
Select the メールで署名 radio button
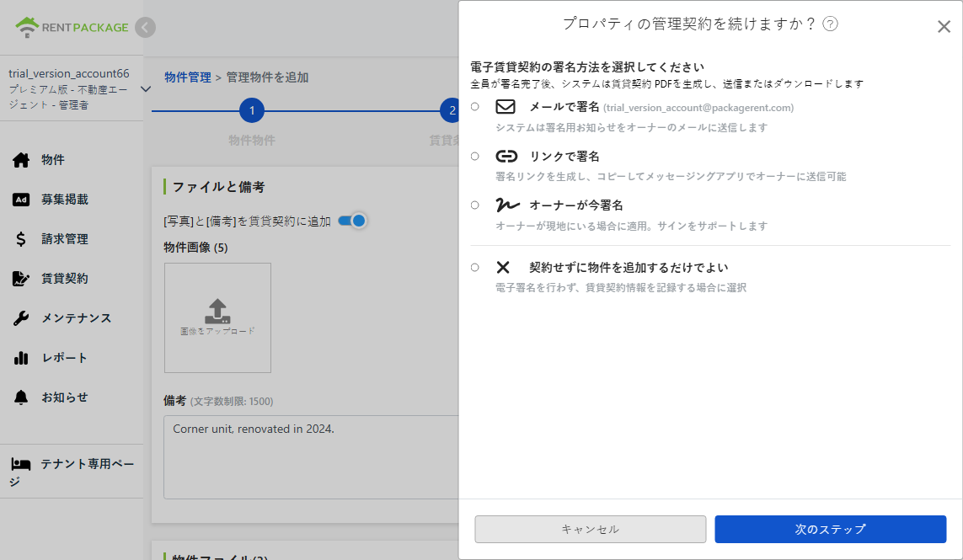pyautogui.click(x=474, y=107)
